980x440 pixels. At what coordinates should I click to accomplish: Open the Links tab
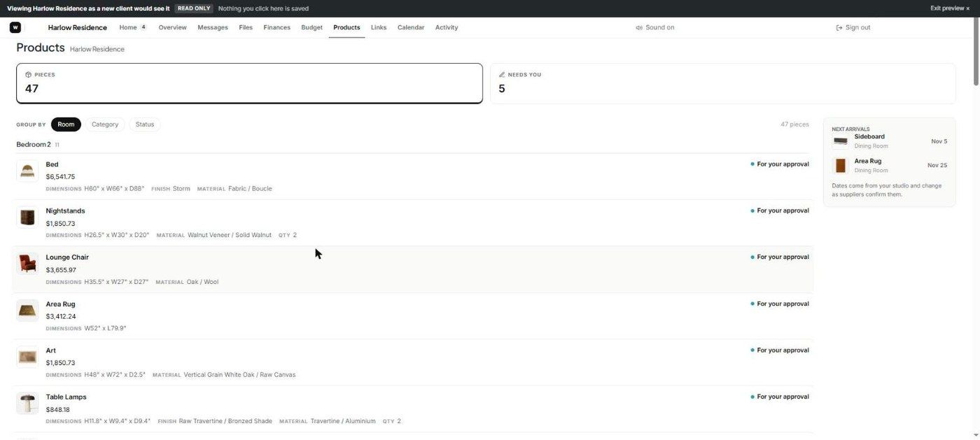[x=379, y=27]
